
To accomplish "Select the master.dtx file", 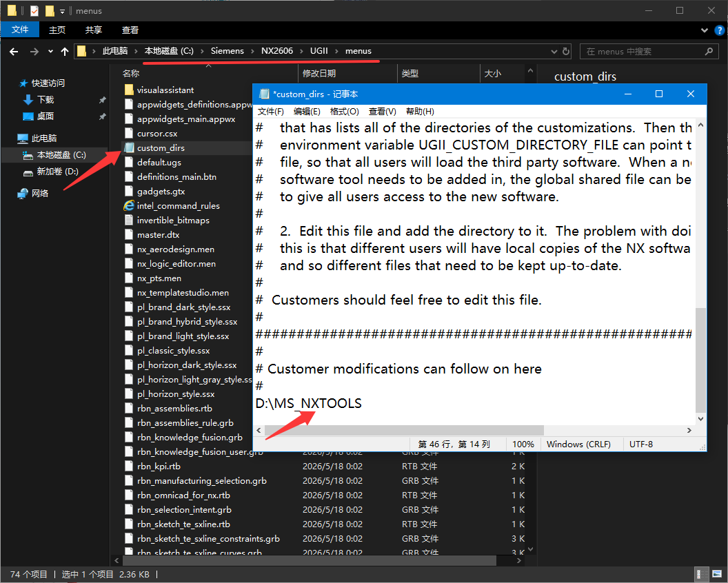I will point(159,234).
